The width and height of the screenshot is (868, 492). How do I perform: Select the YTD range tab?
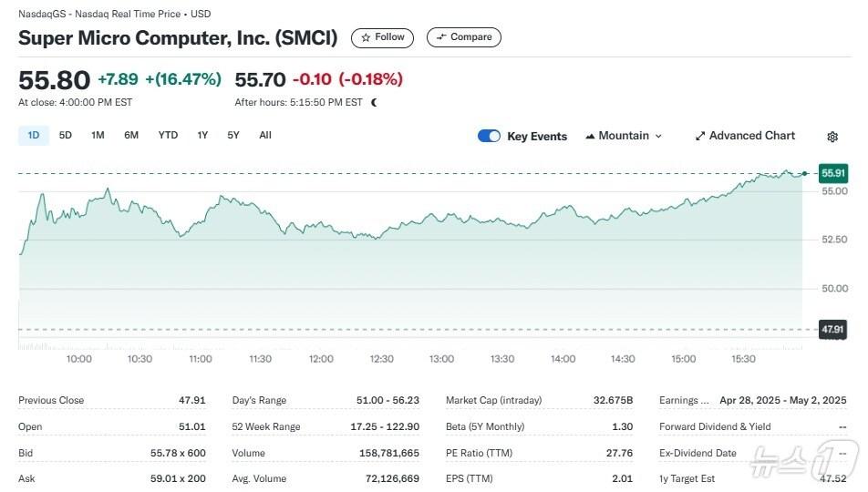[x=168, y=136]
